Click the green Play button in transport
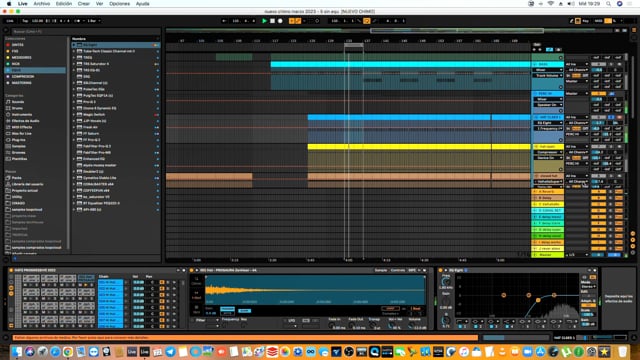This screenshot has height=360, width=640. [x=264, y=21]
